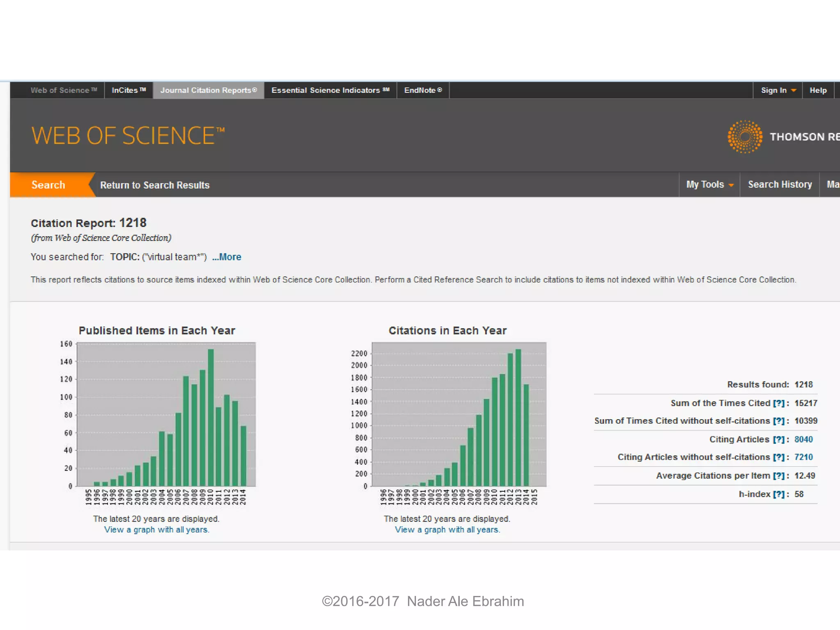
Task: Expand search query with ...More
Action: pyautogui.click(x=227, y=257)
